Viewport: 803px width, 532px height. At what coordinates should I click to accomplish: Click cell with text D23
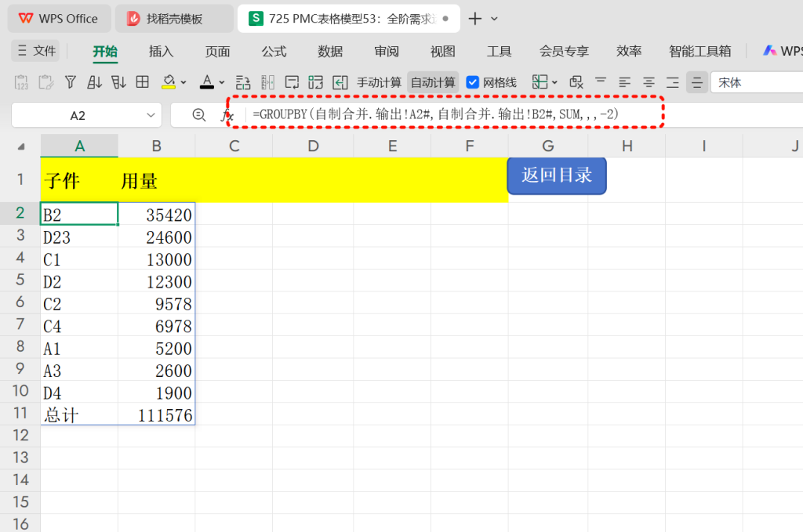pos(79,237)
